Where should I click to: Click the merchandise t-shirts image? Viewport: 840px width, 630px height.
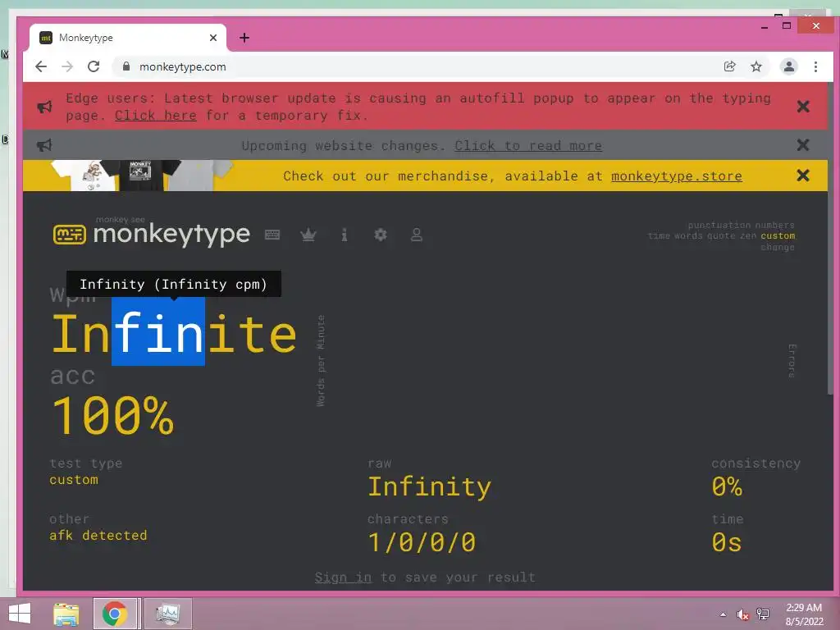click(142, 176)
